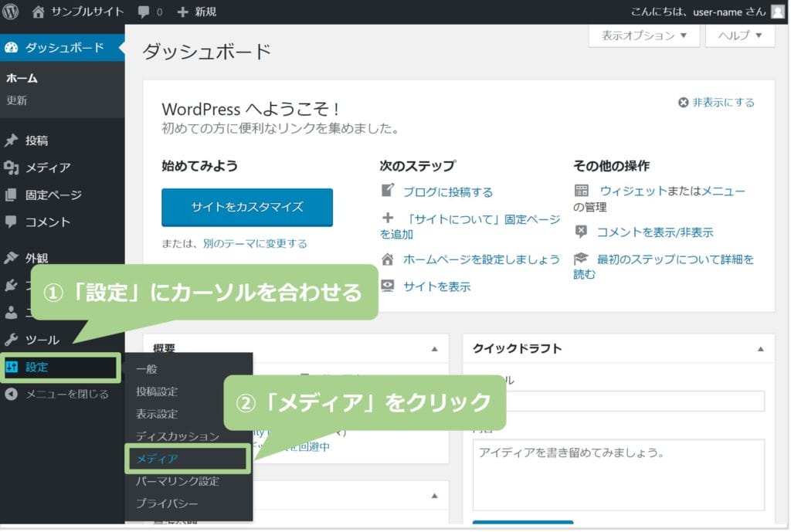Image resolution: width=791 pixels, height=532 pixels.
Task: Open ディスカッション in the settings flyout
Action: [x=178, y=436]
